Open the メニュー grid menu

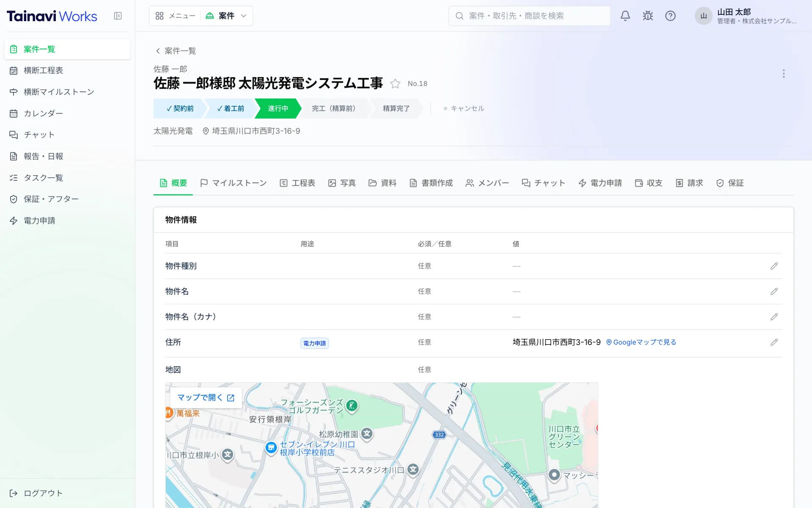[175, 16]
